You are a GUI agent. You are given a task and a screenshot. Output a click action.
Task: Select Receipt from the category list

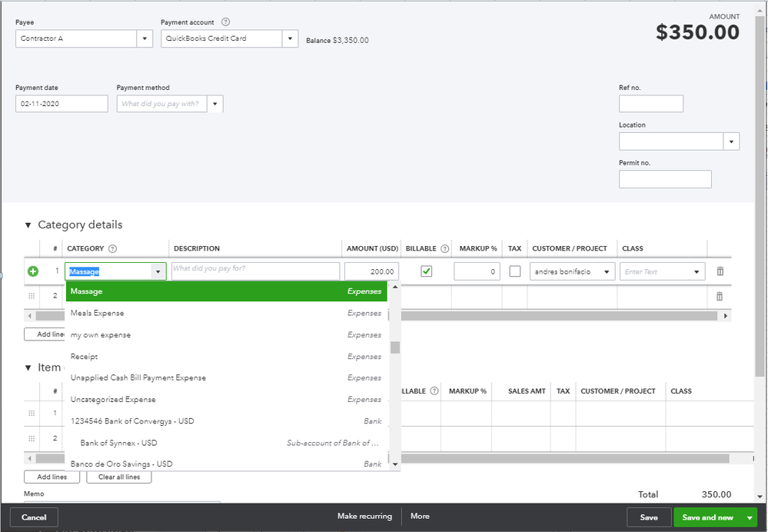pos(226,356)
